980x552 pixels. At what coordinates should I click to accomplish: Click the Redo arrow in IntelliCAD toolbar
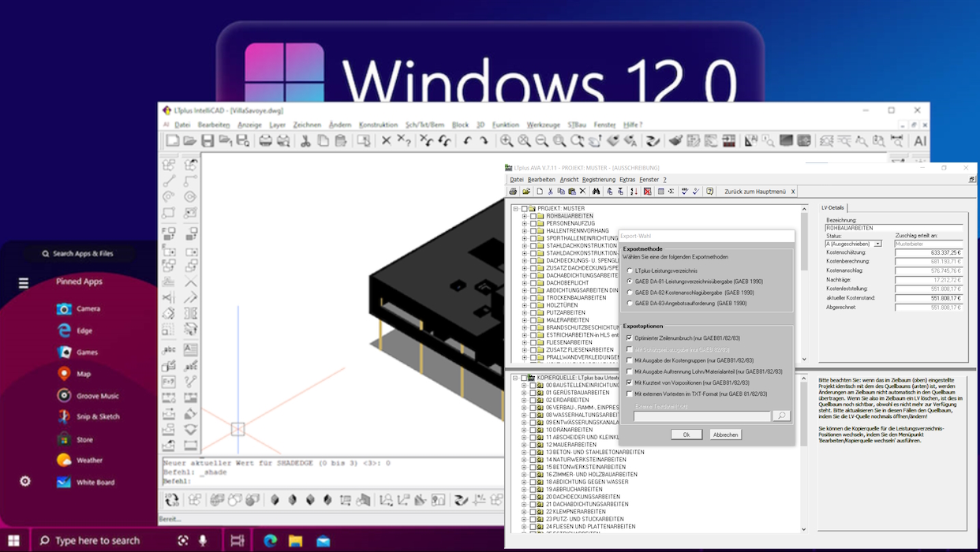[484, 141]
